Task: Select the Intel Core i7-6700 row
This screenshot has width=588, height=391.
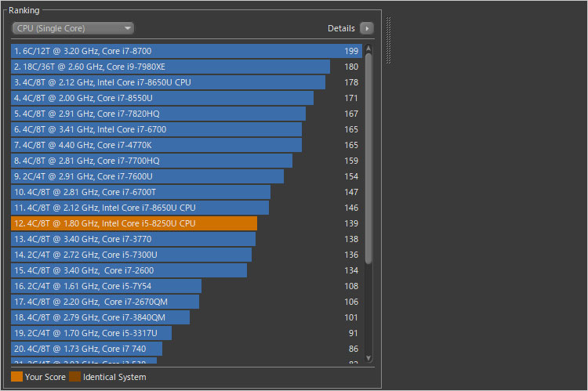Action: [187, 130]
